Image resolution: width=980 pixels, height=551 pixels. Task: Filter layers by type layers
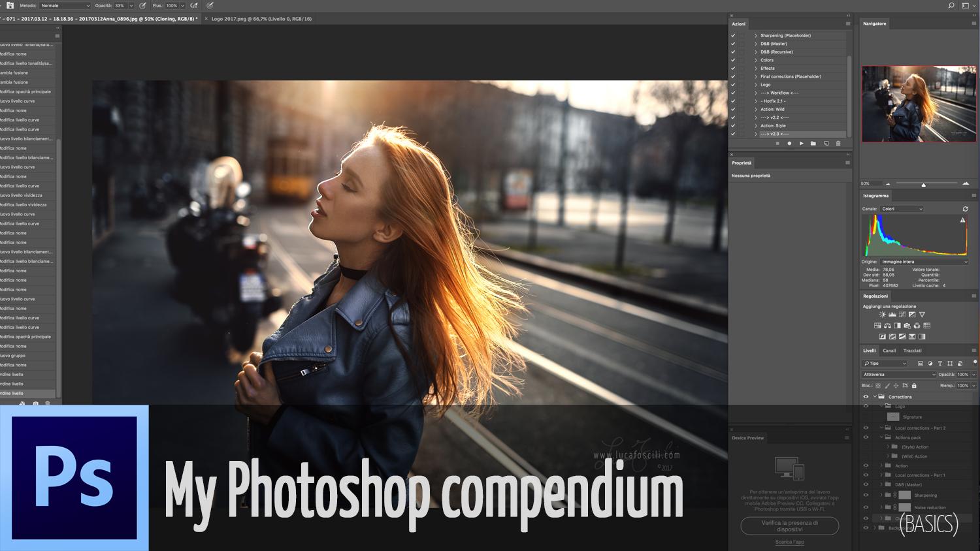[x=940, y=364]
